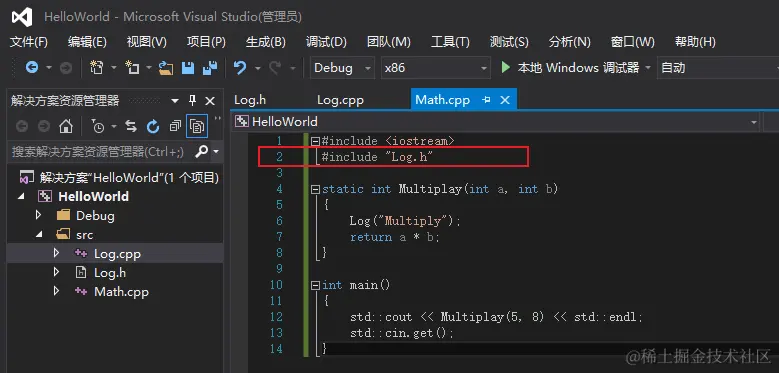Click the Open File folder icon
The width and height of the screenshot is (779, 373).
(166, 68)
